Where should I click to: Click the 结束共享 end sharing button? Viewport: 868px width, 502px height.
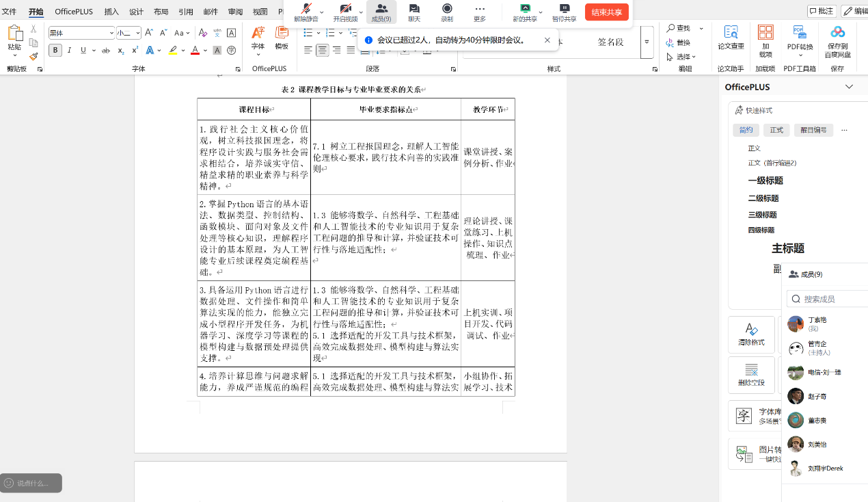[x=607, y=12]
